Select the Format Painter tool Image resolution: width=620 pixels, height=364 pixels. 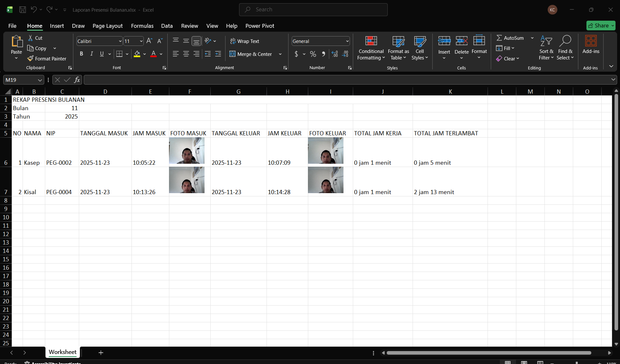[47, 58]
